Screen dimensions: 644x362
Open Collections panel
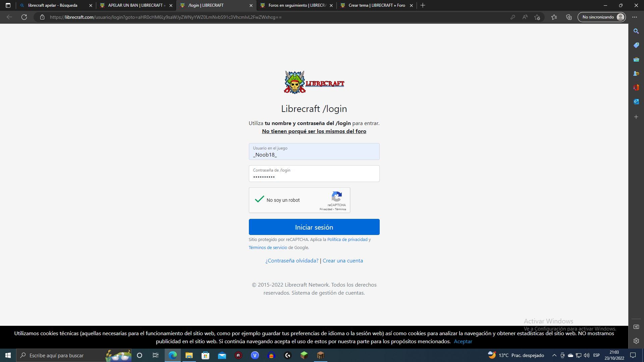pos(569,17)
